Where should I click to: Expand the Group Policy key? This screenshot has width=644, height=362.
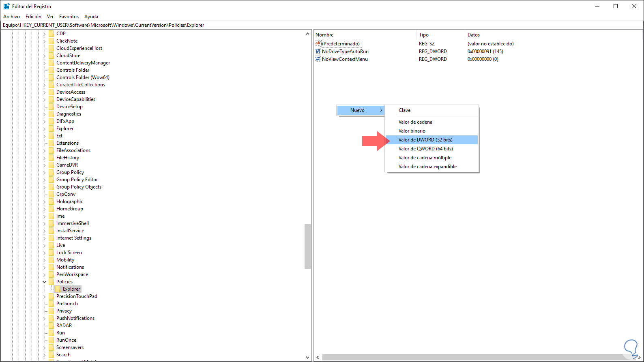(x=45, y=172)
